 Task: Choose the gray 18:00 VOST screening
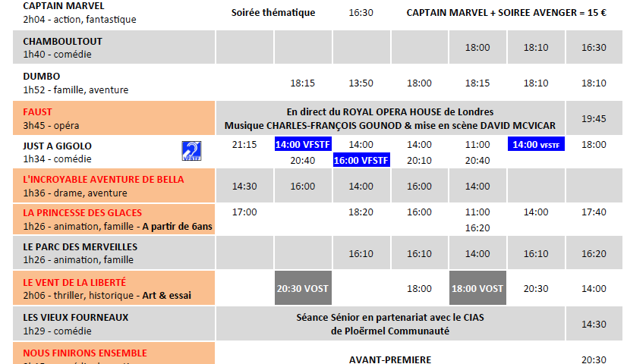click(x=477, y=289)
